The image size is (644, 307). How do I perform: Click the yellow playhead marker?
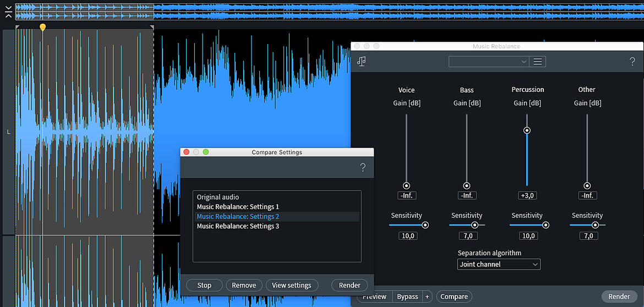42,27
